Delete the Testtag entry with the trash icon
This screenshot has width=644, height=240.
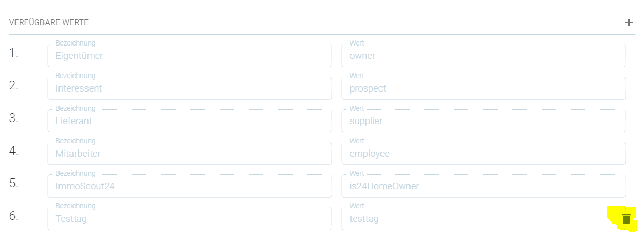pyautogui.click(x=626, y=219)
